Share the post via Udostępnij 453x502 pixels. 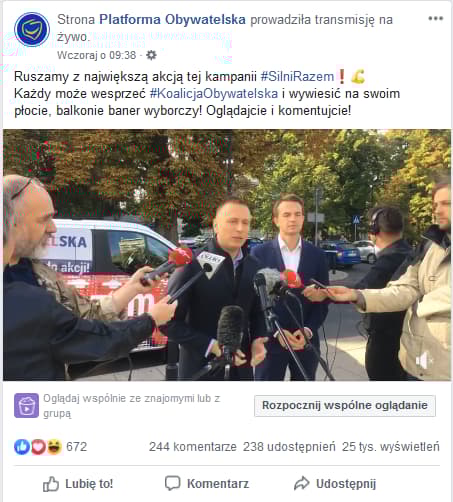click(335, 484)
